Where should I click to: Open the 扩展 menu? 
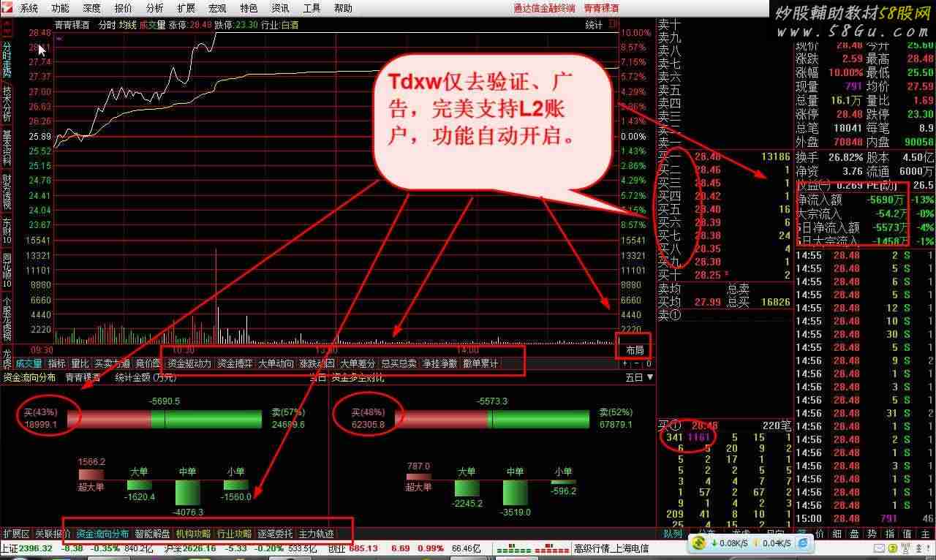(x=186, y=9)
